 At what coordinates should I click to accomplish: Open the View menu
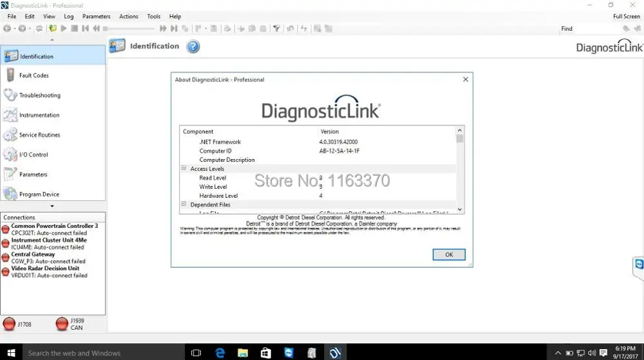coord(50,16)
